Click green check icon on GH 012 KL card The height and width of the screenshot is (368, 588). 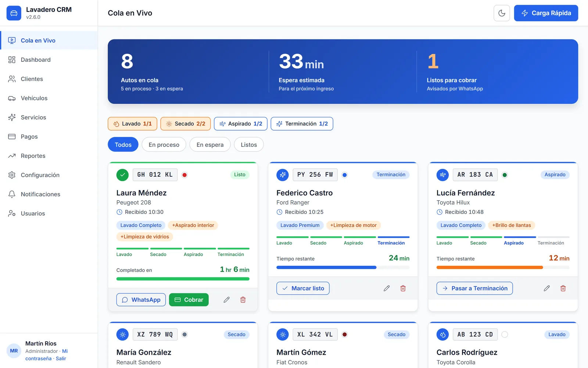(x=122, y=175)
